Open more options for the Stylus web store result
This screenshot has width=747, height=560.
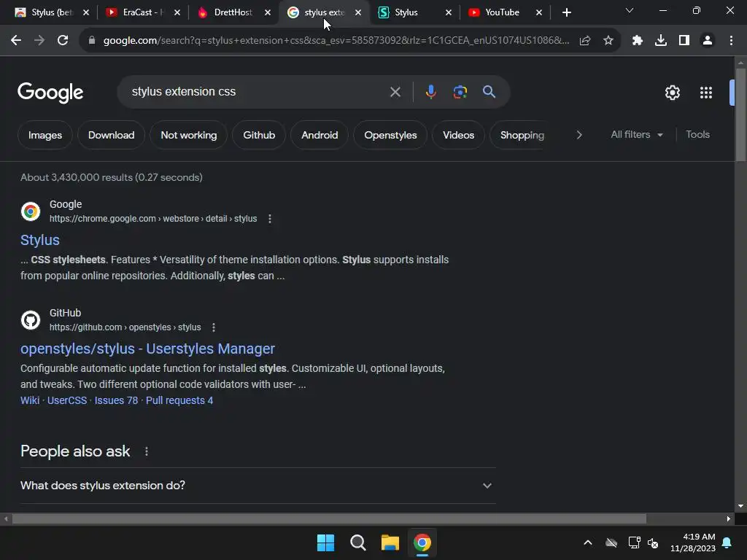pos(270,219)
